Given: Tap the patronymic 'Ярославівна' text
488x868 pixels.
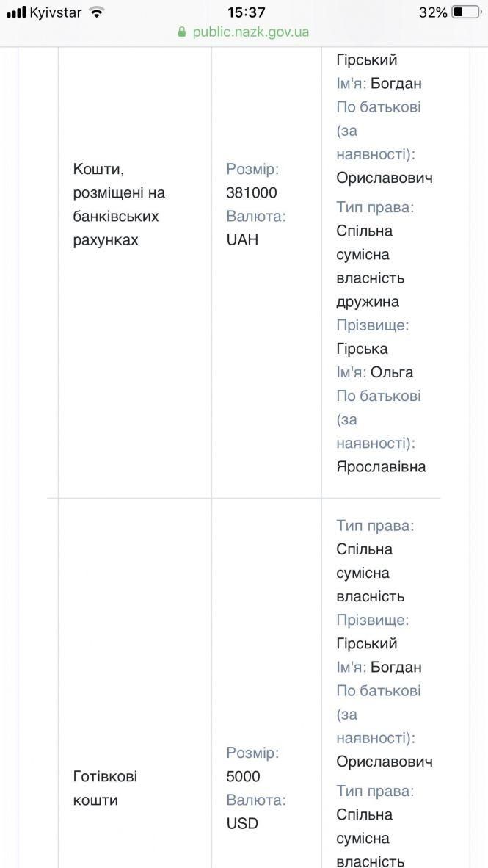Looking at the screenshot, I should pos(381,467).
